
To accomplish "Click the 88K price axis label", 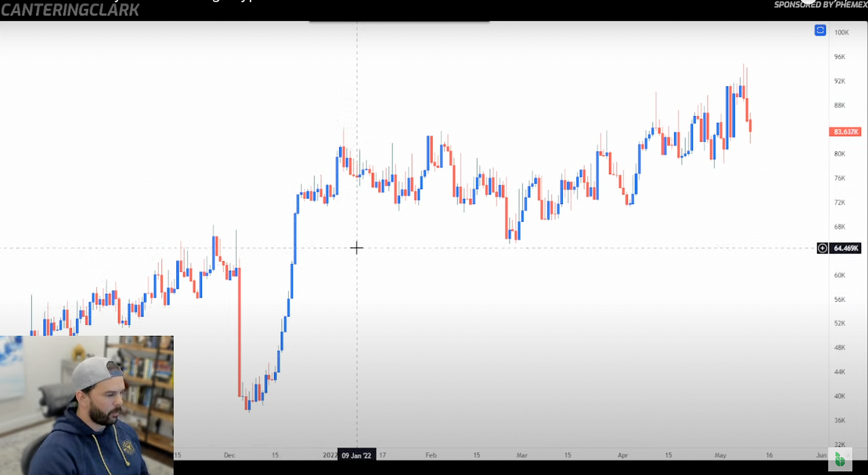I will coord(839,105).
